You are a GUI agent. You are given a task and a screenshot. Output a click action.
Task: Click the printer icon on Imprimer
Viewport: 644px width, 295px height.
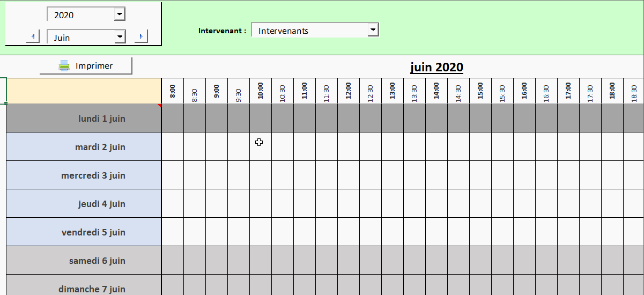tap(64, 66)
